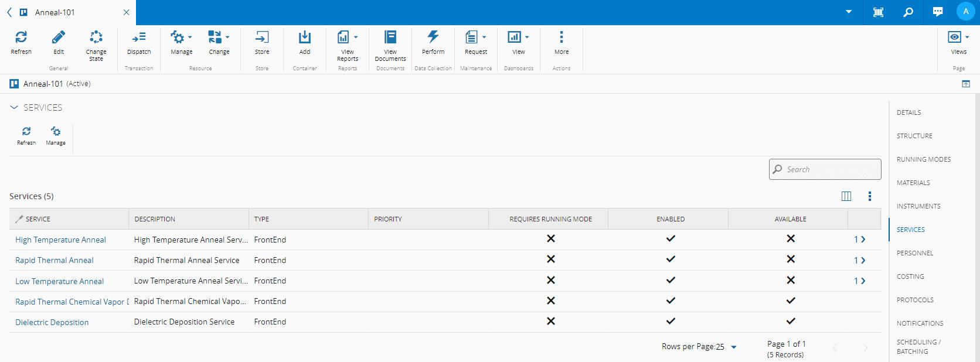Click the Edit pencil icon

[59, 38]
